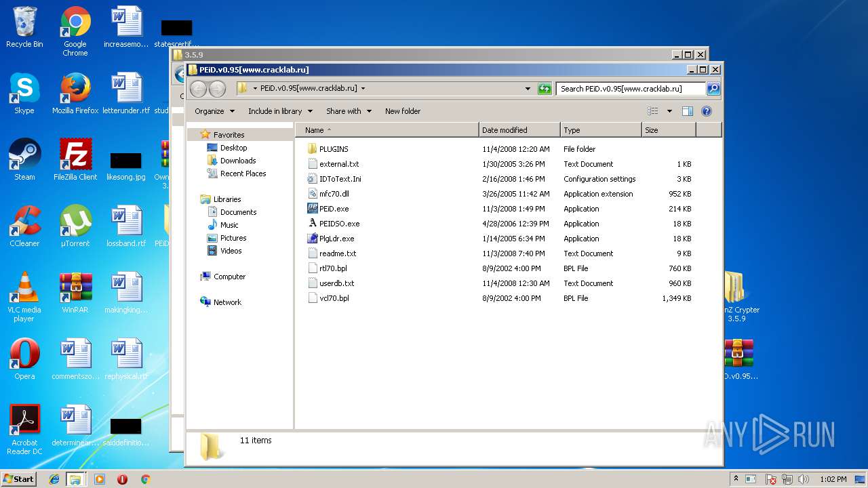
Task: Select Desktop in navigation pane
Action: point(233,148)
